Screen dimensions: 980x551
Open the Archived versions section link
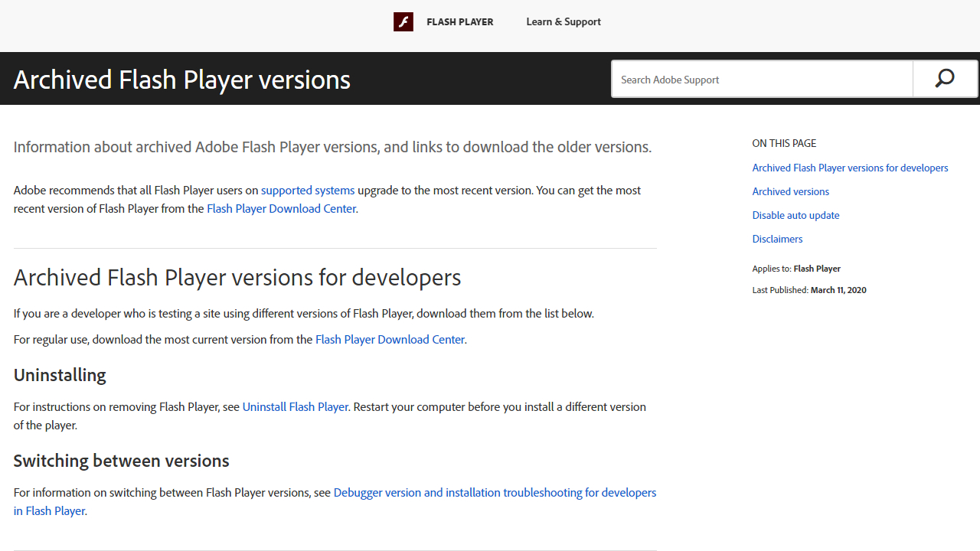(x=790, y=191)
